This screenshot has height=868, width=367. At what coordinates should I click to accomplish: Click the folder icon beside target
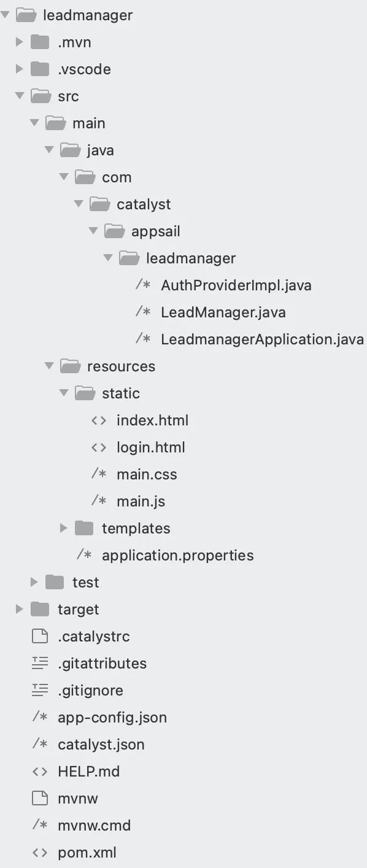click(x=40, y=609)
